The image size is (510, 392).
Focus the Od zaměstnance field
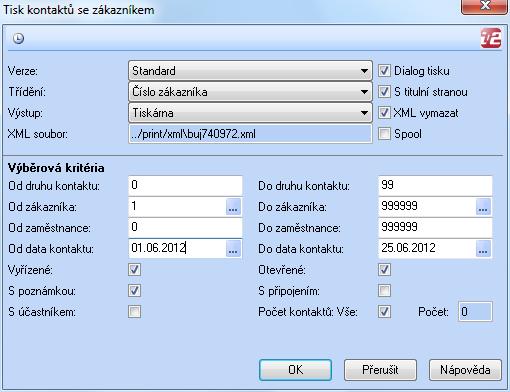coord(185,228)
